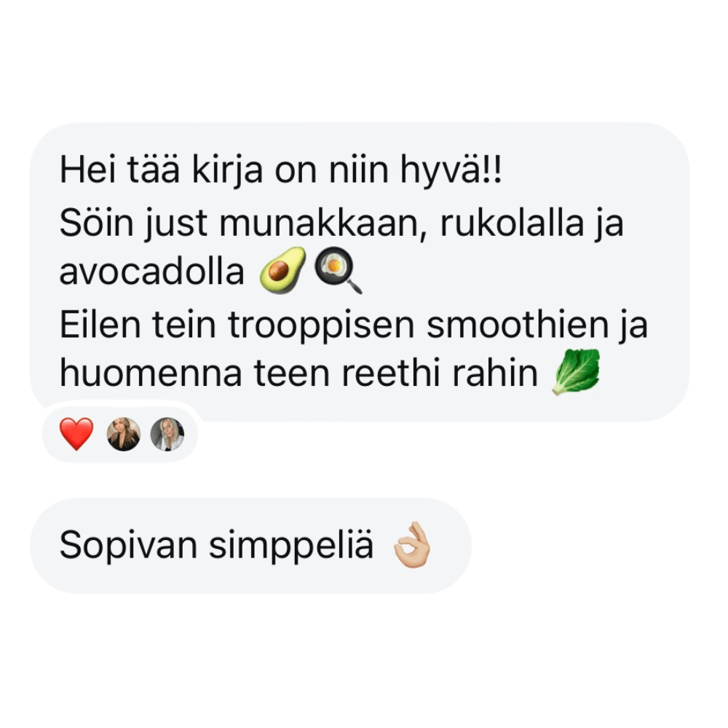Tap the avocado emoji

282,270
